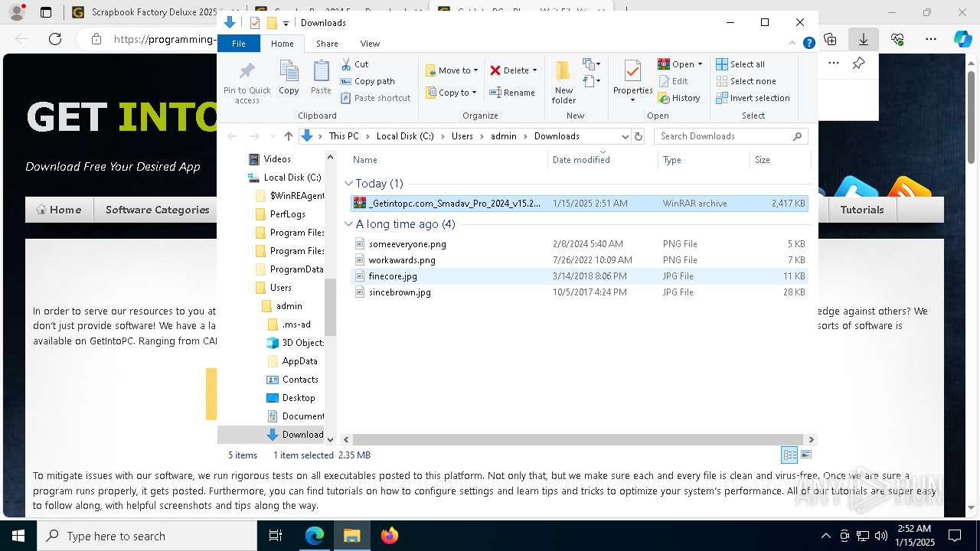Click History in Open group
Image resolution: width=980 pixels, height=551 pixels.
tap(679, 98)
